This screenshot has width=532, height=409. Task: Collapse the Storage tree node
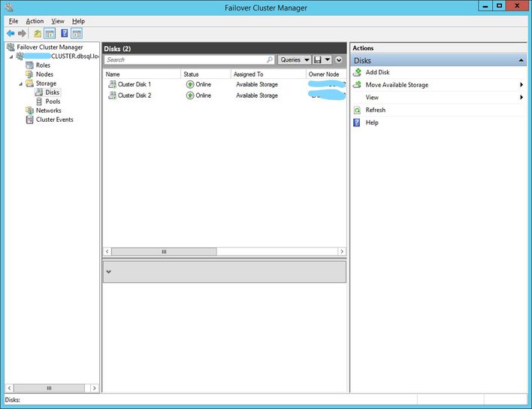[x=21, y=83]
